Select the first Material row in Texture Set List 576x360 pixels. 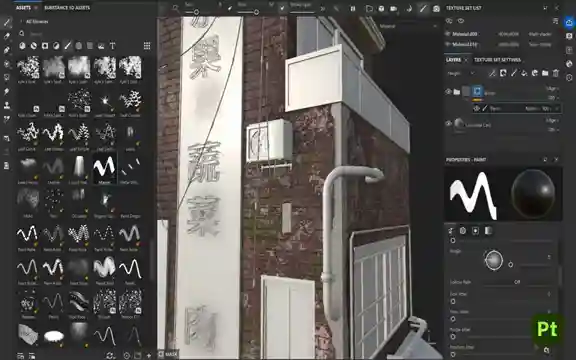(501, 34)
